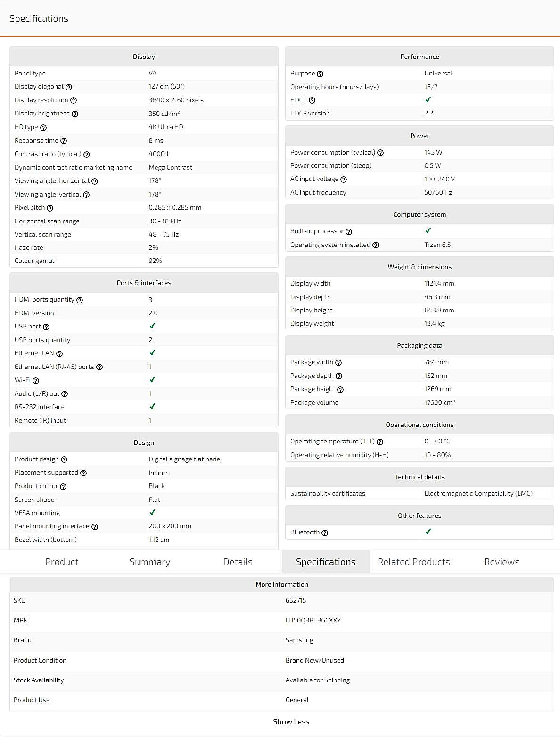Open the Summary tab
Image resolution: width=560 pixels, height=737 pixels.
click(x=150, y=562)
